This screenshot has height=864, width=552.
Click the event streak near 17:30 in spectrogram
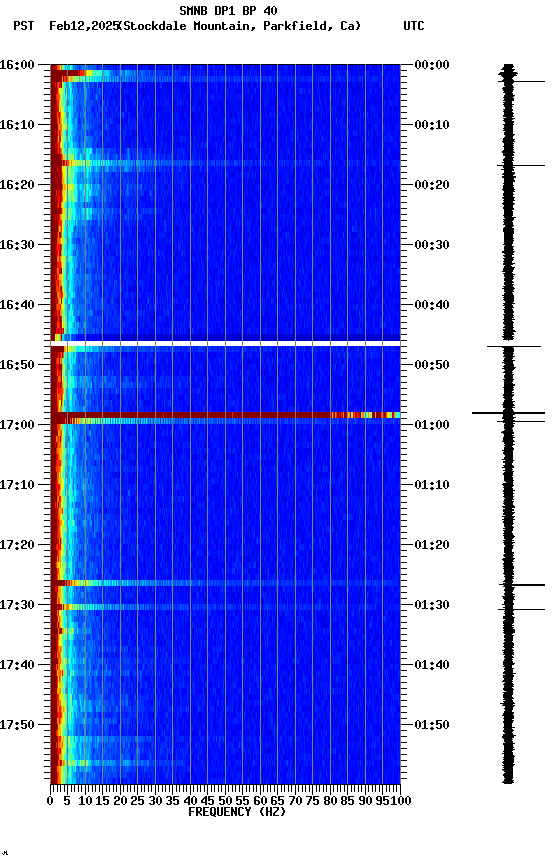(225, 607)
